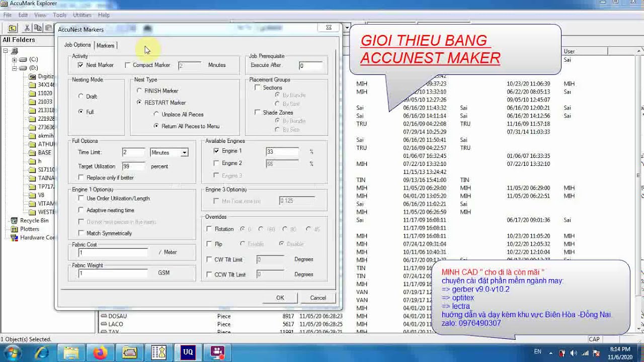
Task: Collapse the D: drive node
Action: (x=14, y=68)
